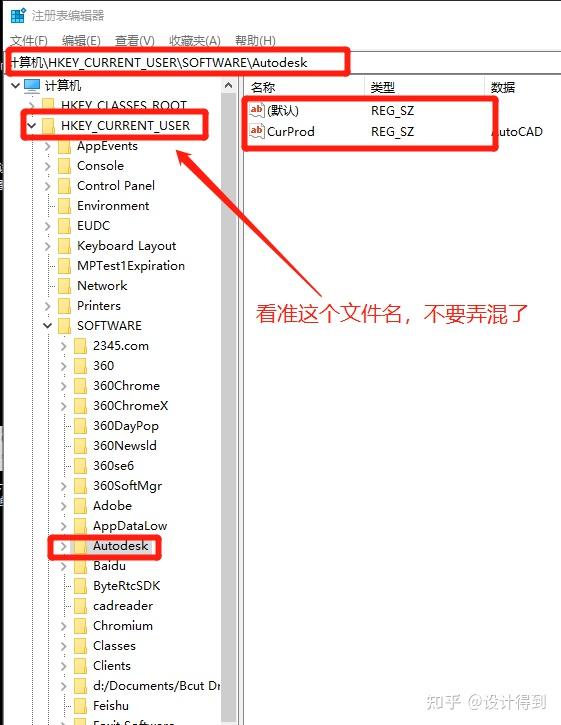The width and height of the screenshot is (561, 725).
Task: Select the 360SoftMgr key label
Action: 128,486
